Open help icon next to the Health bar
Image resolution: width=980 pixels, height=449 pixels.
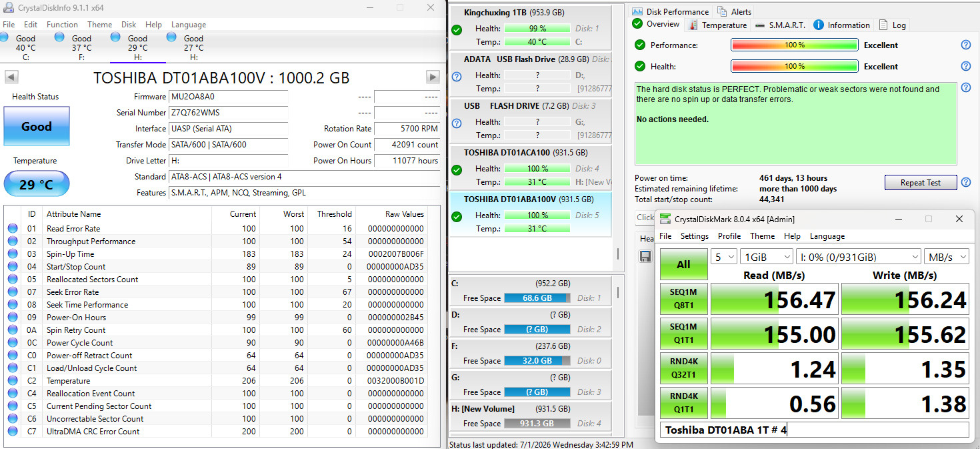(x=965, y=66)
